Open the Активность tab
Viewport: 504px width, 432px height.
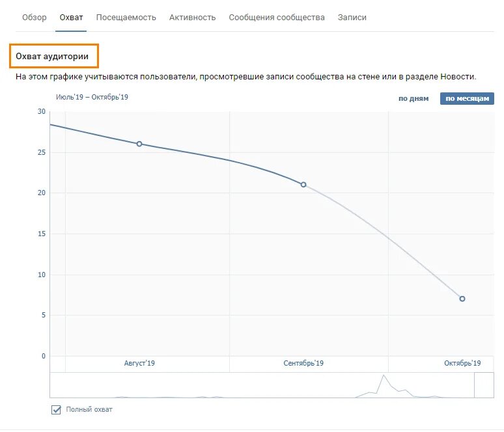pyautogui.click(x=192, y=18)
